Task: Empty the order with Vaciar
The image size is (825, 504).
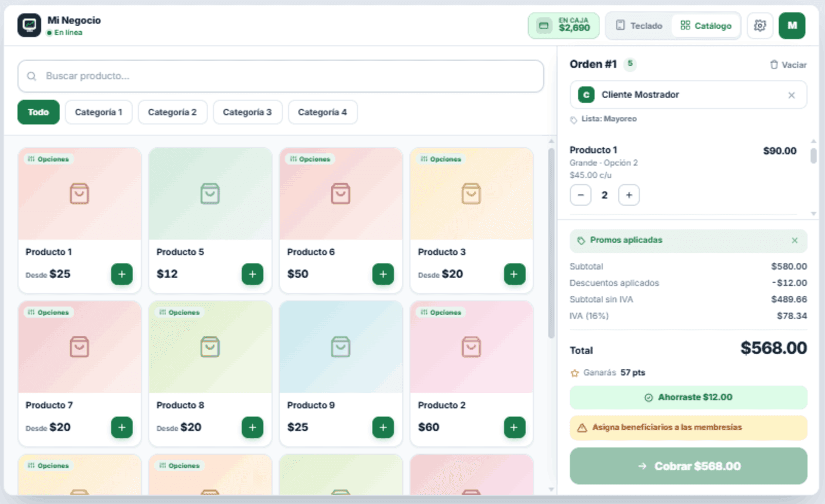Action: pos(788,65)
